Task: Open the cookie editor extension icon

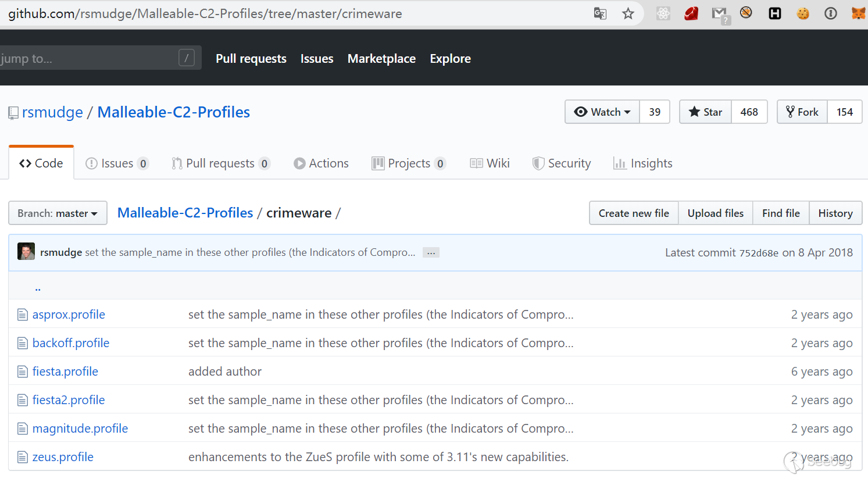Action: pyautogui.click(x=803, y=13)
